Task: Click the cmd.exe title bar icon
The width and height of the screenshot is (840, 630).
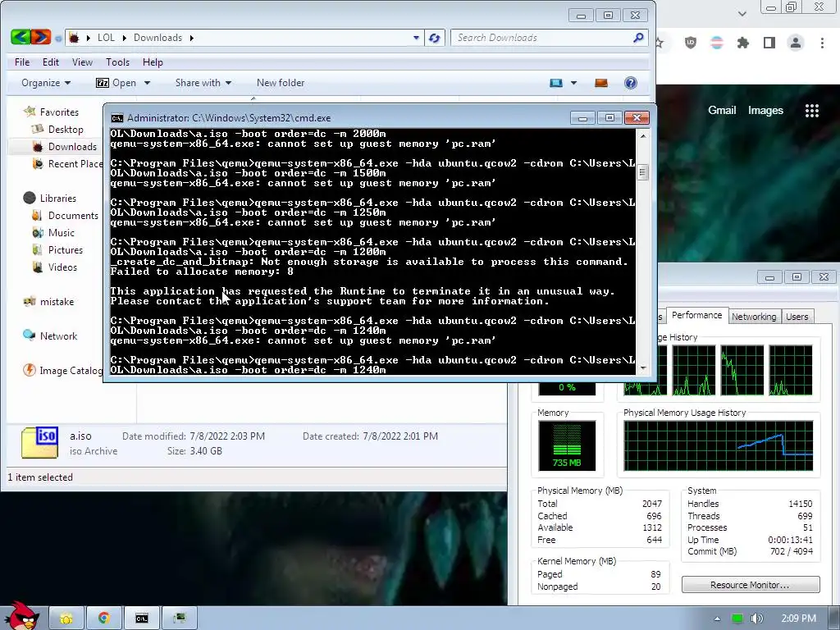Action: pos(116,118)
